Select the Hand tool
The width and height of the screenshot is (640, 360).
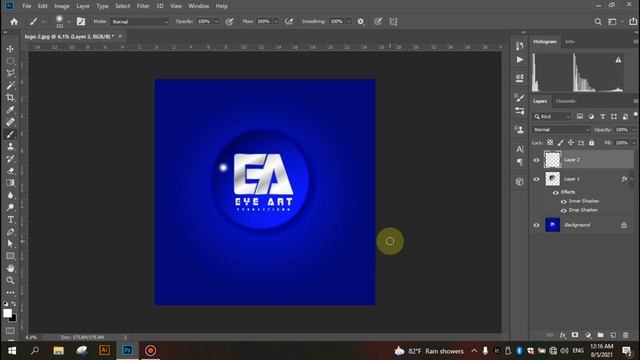tap(10, 268)
